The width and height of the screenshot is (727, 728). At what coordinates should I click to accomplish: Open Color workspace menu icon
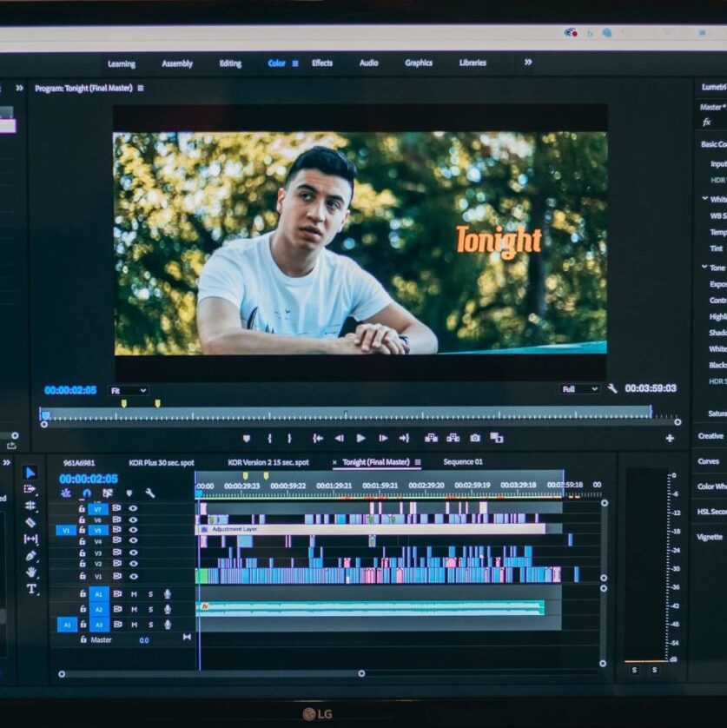coord(295,63)
